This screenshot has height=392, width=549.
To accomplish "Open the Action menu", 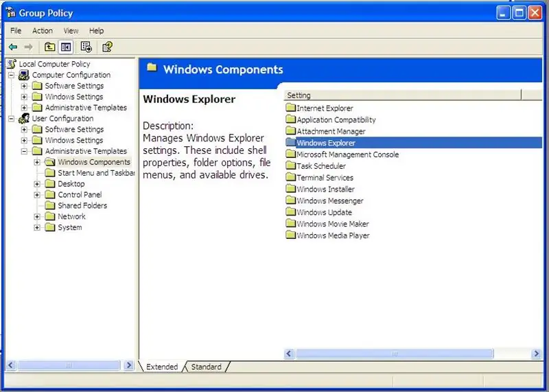I will tap(43, 30).
